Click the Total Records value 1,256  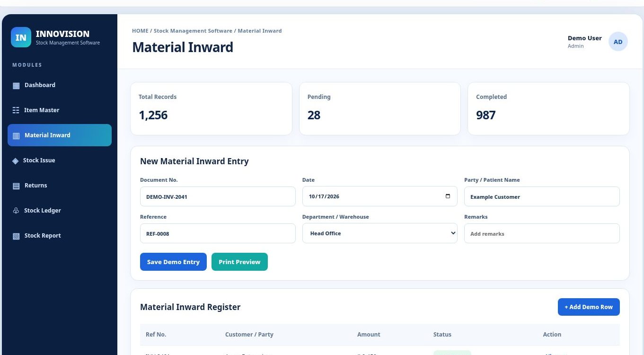pos(153,115)
